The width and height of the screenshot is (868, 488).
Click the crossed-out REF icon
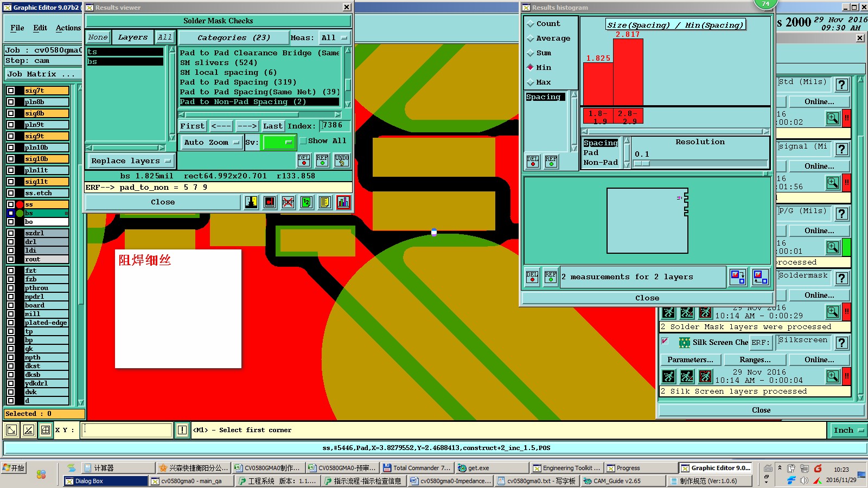pyautogui.click(x=288, y=202)
